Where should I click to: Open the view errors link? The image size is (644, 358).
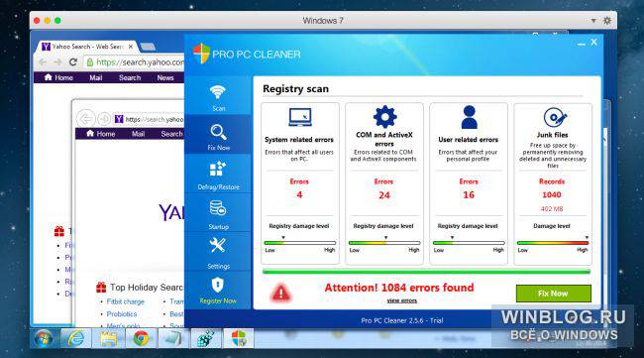401,300
